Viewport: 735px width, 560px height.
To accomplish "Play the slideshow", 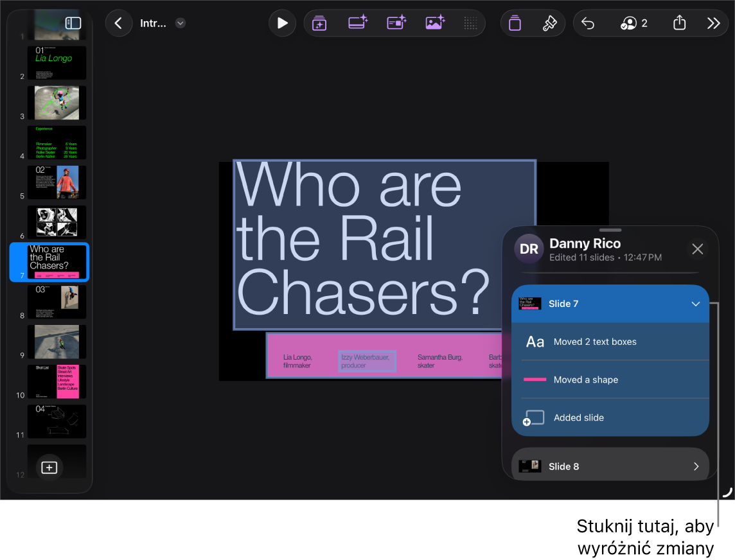I will (282, 23).
